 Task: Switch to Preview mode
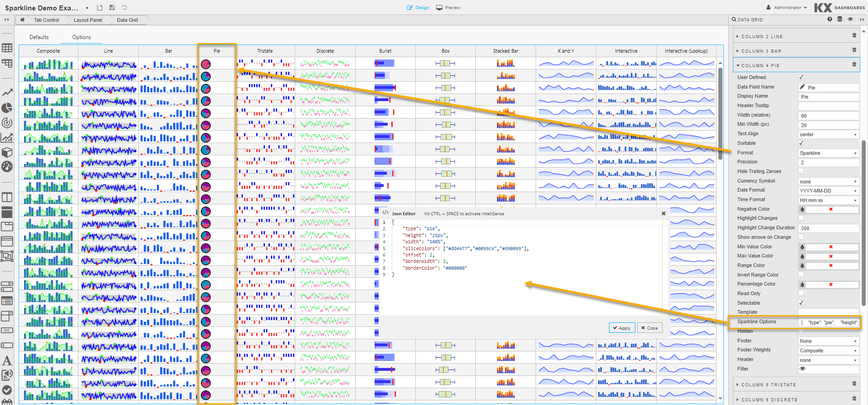click(448, 8)
